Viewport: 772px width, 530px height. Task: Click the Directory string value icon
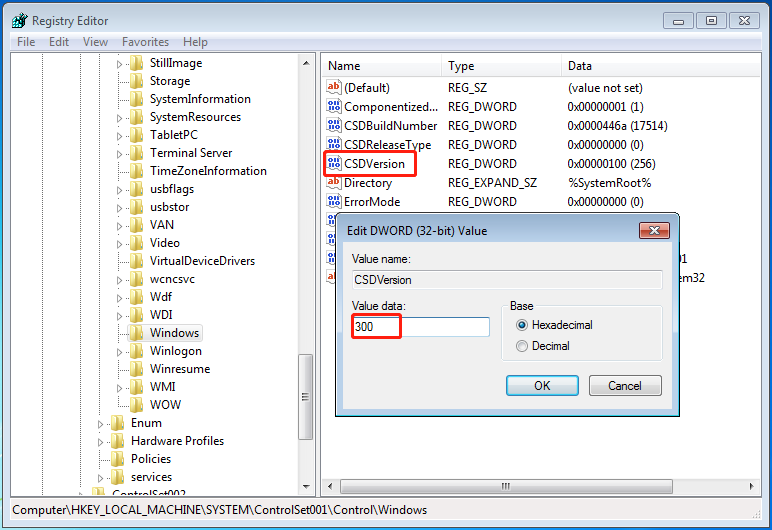(x=333, y=182)
